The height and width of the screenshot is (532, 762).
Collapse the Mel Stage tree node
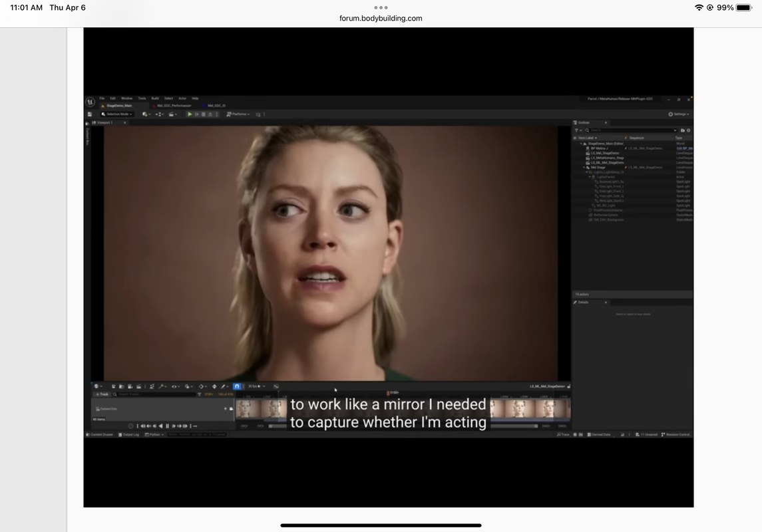tap(584, 168)
